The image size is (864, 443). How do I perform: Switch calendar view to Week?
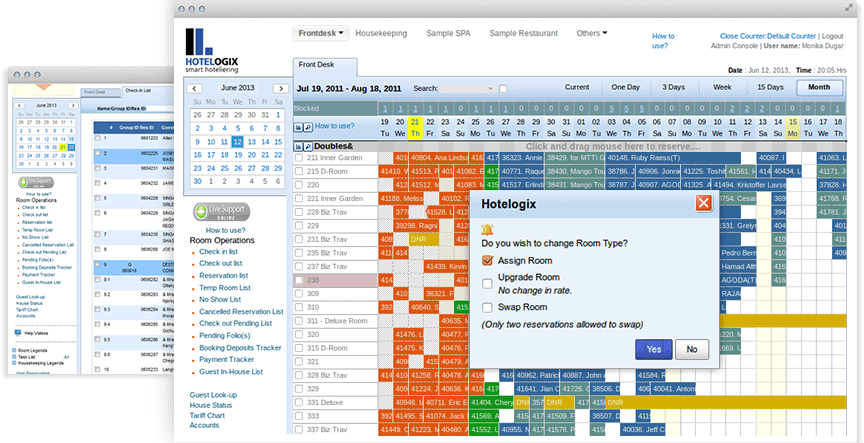point(722,87)
